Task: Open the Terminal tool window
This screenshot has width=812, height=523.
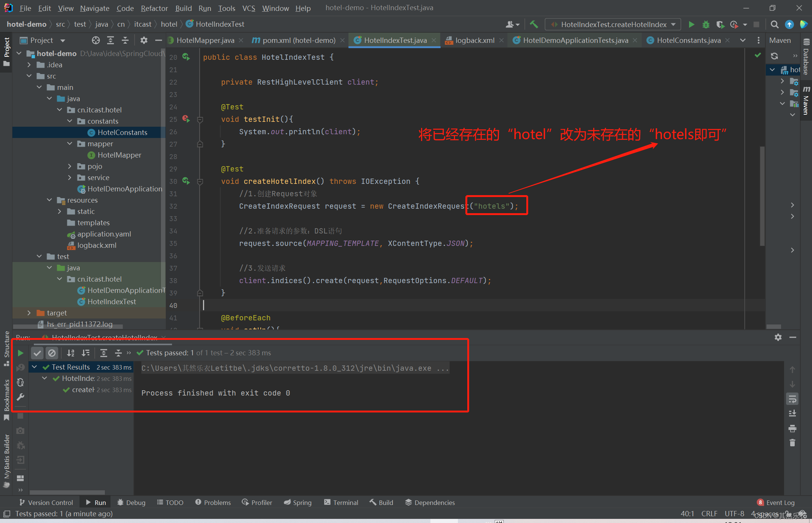Action: [341, 502]
